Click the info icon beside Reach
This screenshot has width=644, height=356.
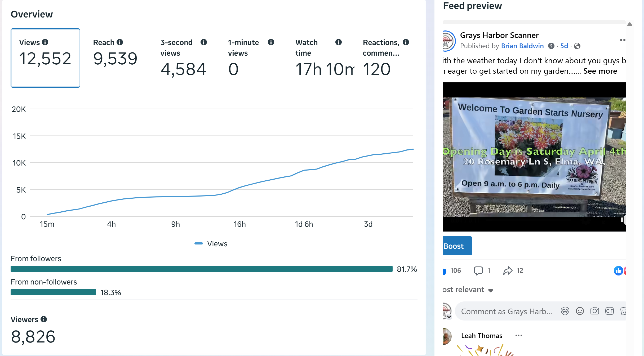[x=120, y=42]
